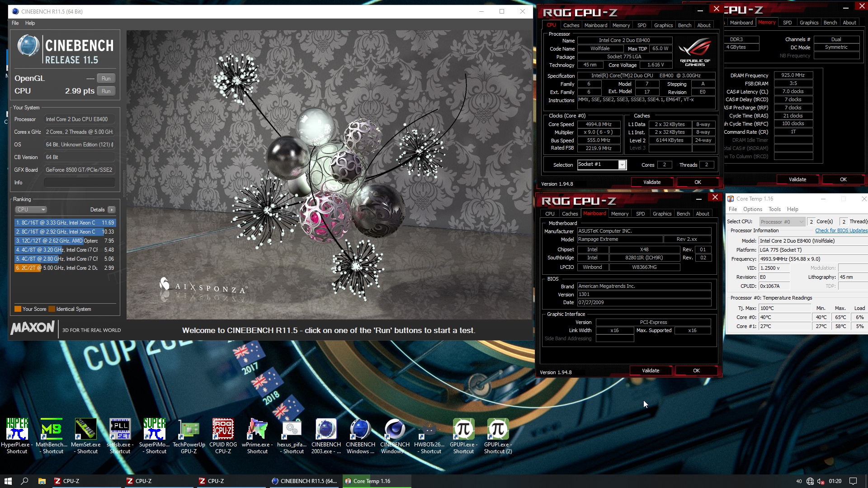Click Validate in top CPU-Z window

tap(652, 182)
